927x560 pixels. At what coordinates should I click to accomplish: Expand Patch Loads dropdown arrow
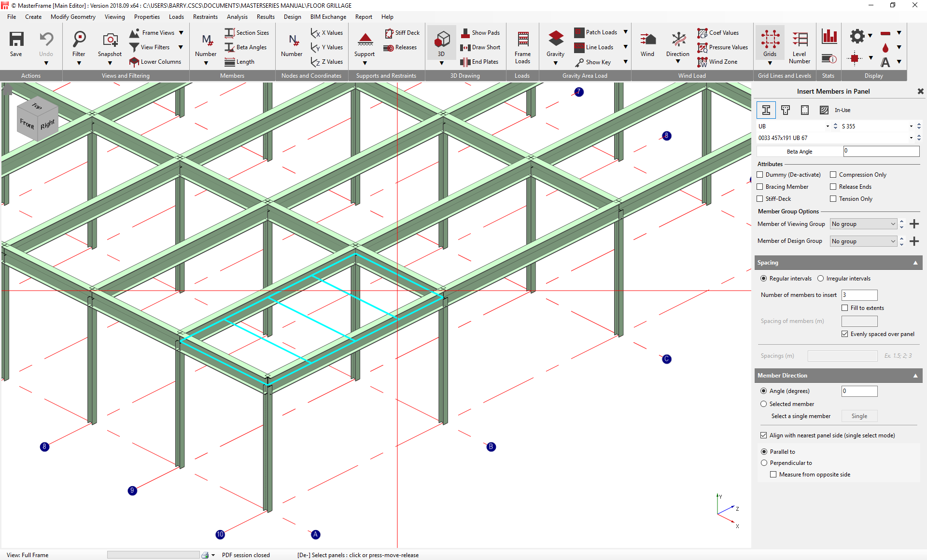click(626, 32)
